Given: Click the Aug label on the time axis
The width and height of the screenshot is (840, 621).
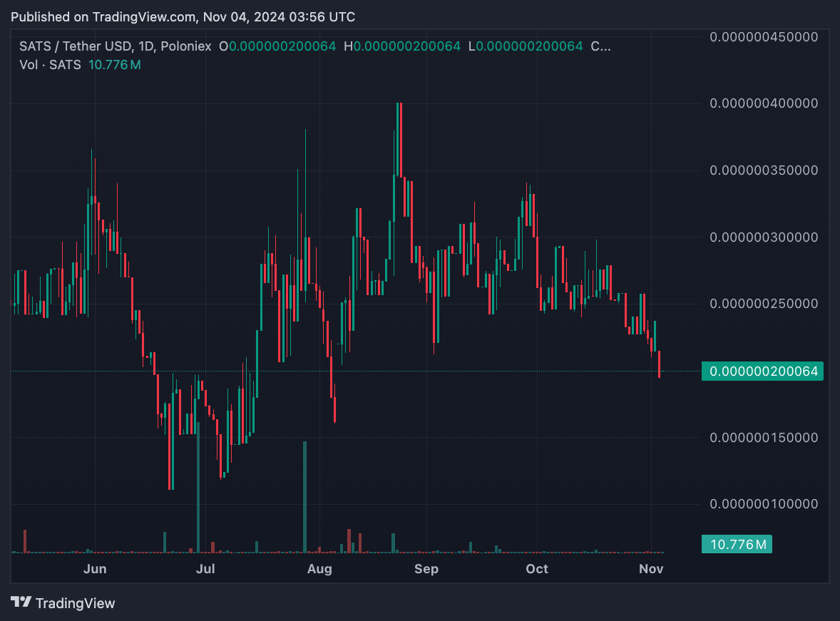Looking at the screenshot, I should (x=319, y=568).
